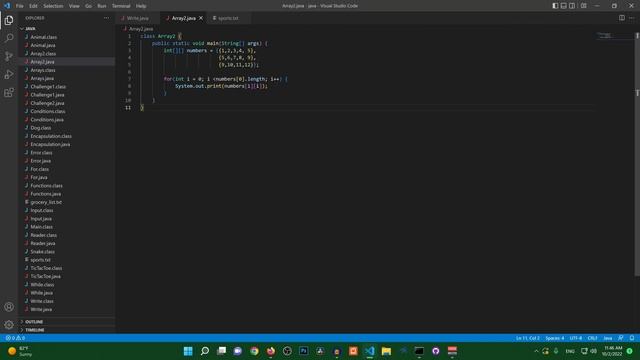Image resolution: width=640 pixels, height=360 pixels.
Task: Show hidden system tray icons
Action: pos(536,351)
